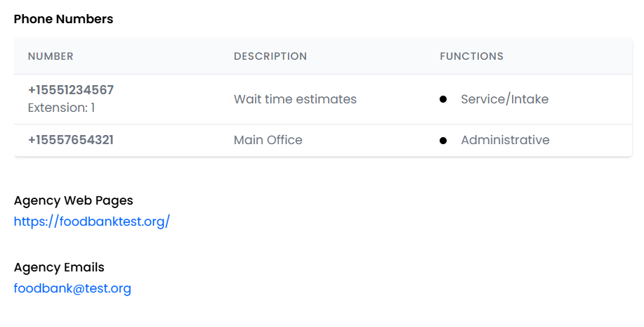
Task: Click the Agency Emails heading
Action: (59, 267)
